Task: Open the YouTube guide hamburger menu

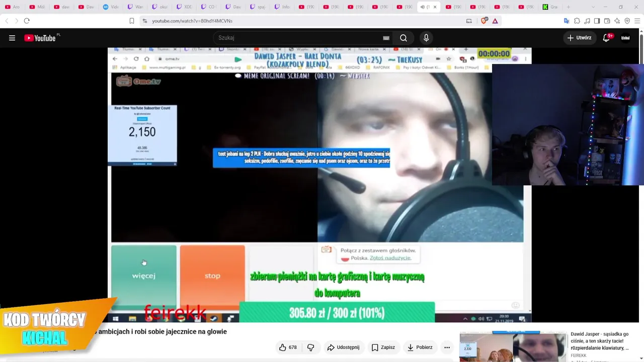Action: point(12,38)
